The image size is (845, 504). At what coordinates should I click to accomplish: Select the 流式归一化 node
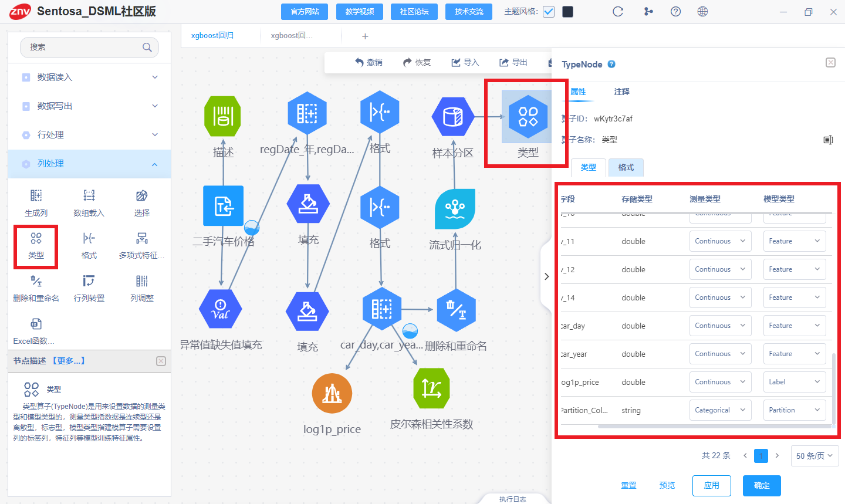(x=455, y=209)
